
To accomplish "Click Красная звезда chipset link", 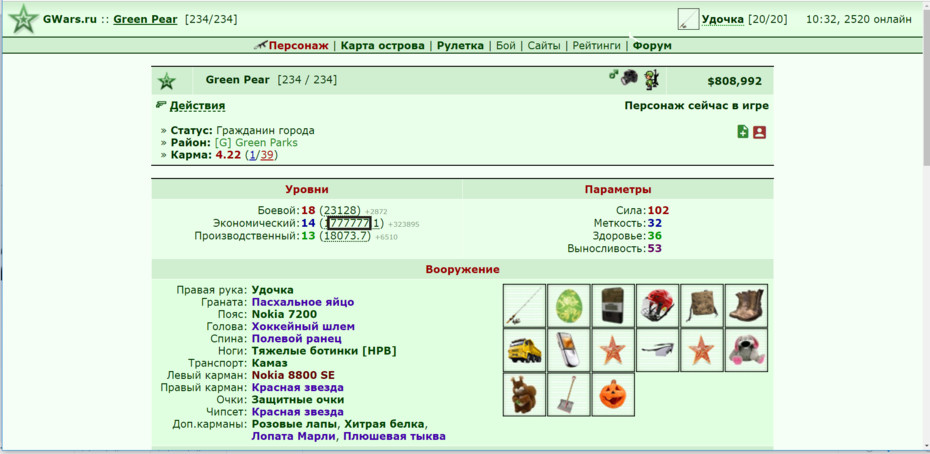I will tap(298, 412).
